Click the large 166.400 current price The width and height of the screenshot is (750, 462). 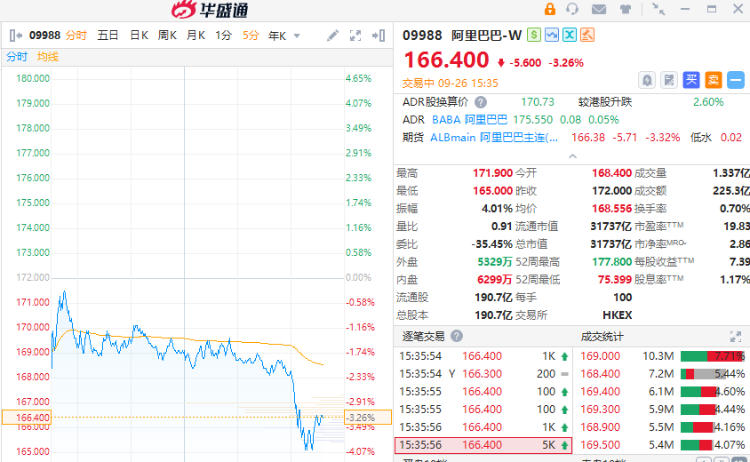[446, 61]
